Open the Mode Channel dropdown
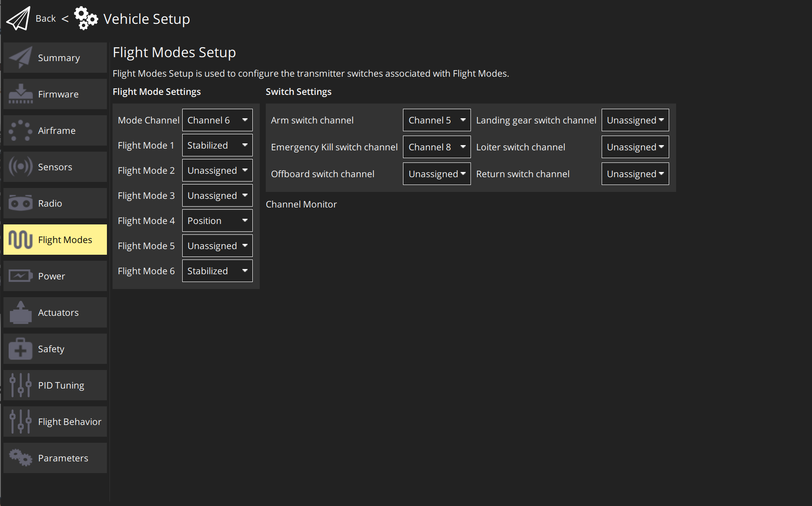The height and width of the screenshot is (506, 812). point(217,120)
